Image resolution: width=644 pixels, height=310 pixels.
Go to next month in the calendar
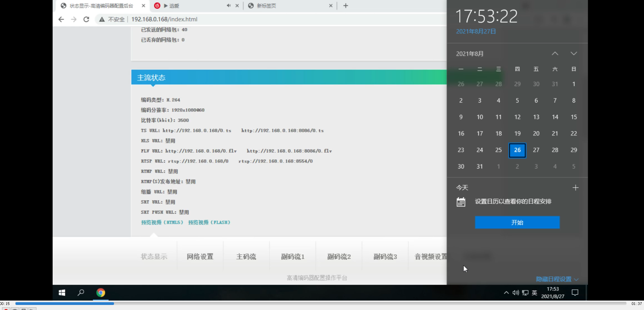pos(573,53)
